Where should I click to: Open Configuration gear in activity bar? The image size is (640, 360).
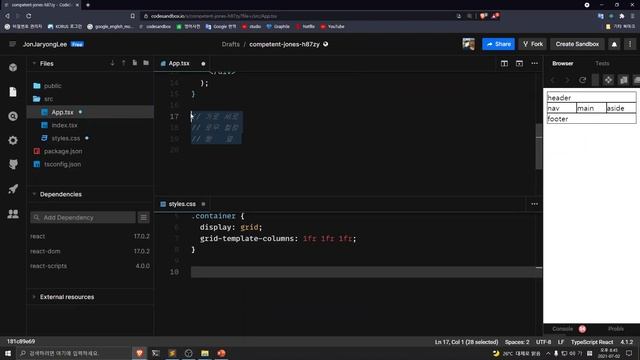(x=13, y=140)
